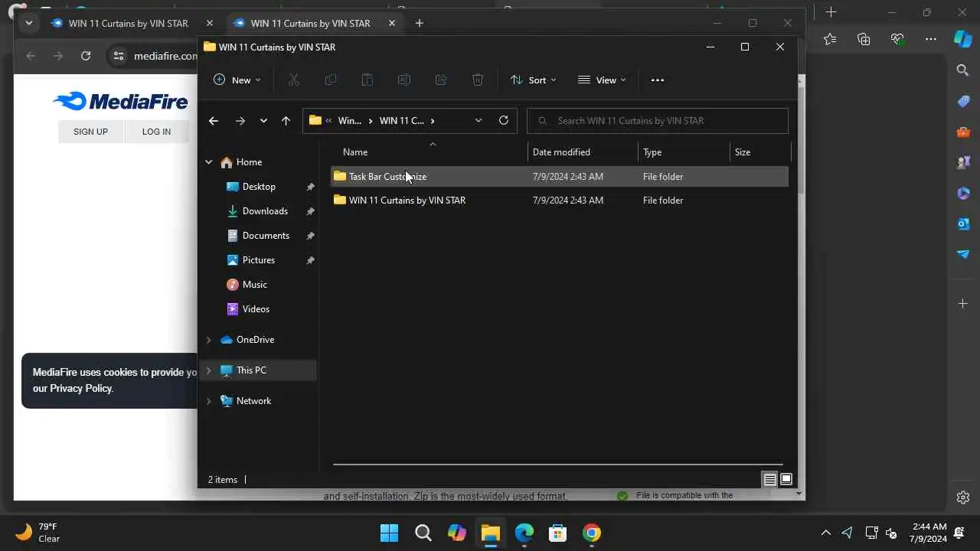The width and height of the screenshot is (980, 551).
Task: Select Pictures in navigation pane
Action: pos(259,260)
